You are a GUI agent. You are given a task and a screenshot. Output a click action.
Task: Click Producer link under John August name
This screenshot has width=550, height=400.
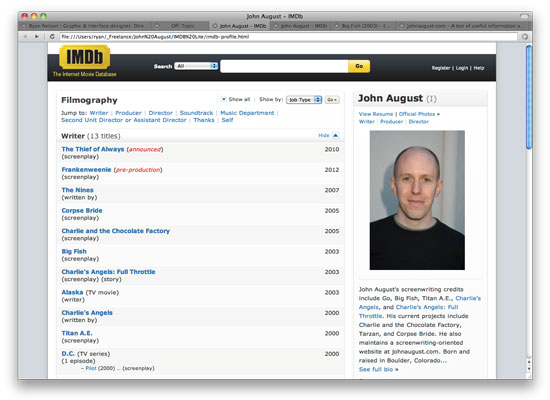[x=391, y=122]
